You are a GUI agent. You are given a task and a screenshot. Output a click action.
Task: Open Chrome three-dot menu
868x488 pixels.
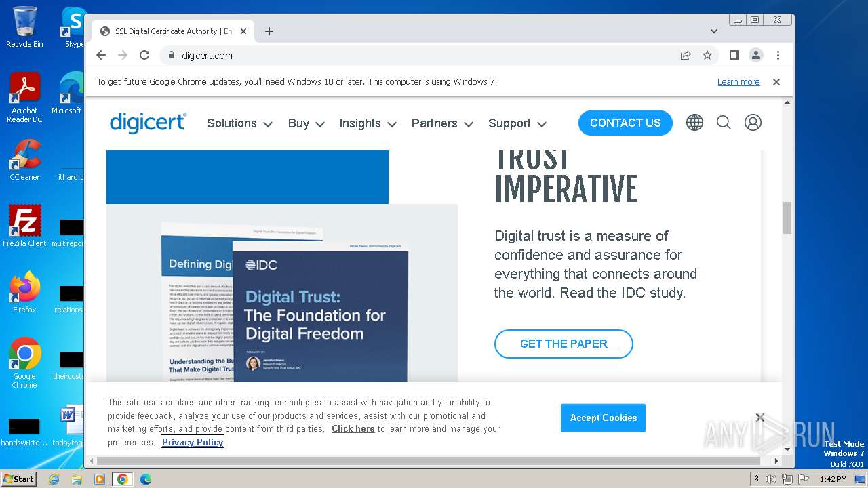pos(778,56)
